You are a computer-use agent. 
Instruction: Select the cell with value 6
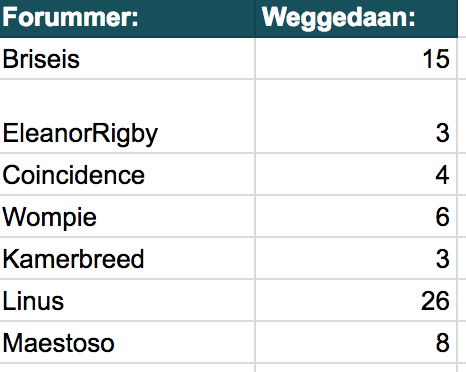click(x=356, y=216)
